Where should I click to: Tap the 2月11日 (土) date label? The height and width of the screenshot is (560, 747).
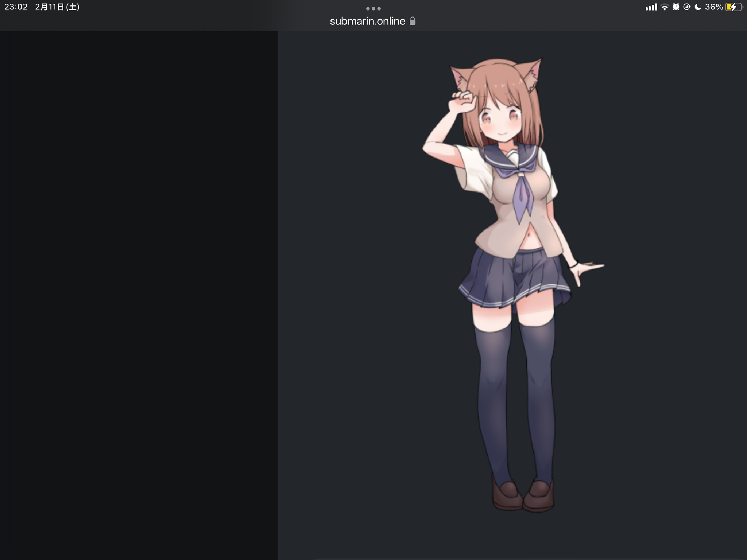pyautogui.click(x=57, y=7)
